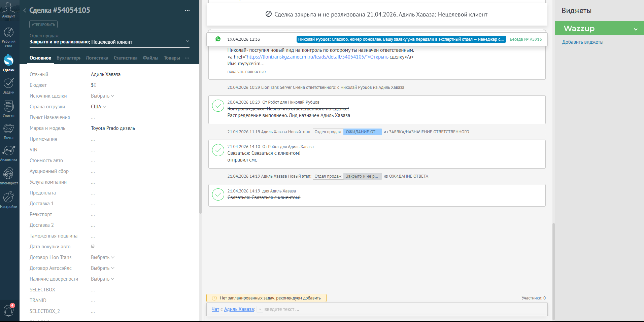Switch to the Товары tab
This screenshot has width=644, height=322.
click(x=172, y=58)
